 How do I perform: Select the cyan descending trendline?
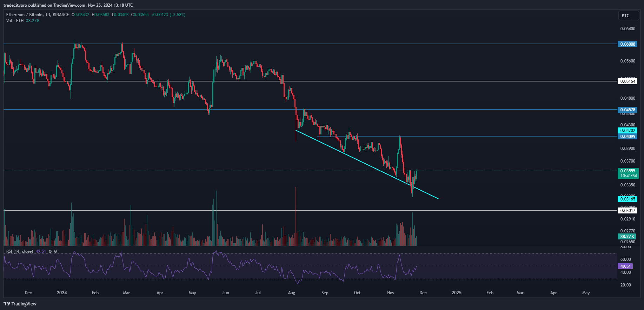click(x=367, y=165)
